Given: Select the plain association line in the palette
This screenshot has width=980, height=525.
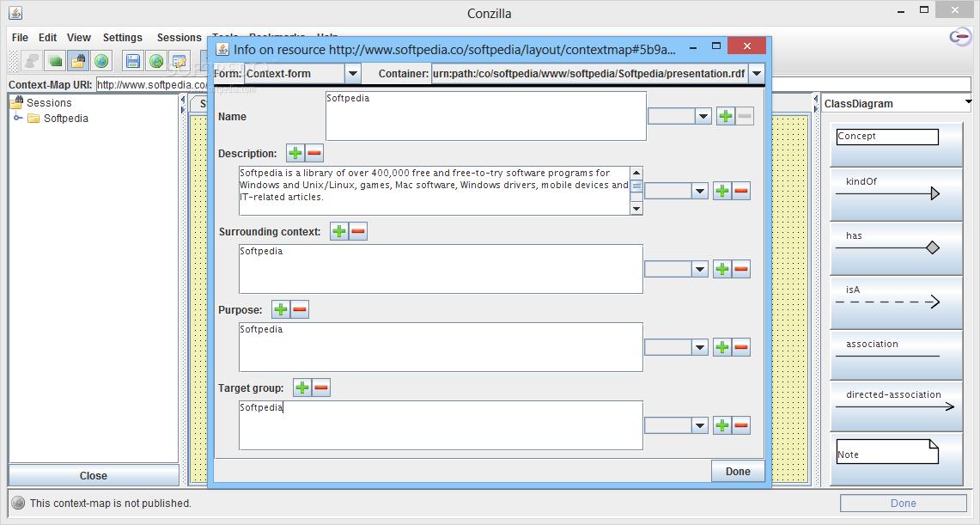Looking at the screenshot, I should pyautogui.click(x=896, y=354).
